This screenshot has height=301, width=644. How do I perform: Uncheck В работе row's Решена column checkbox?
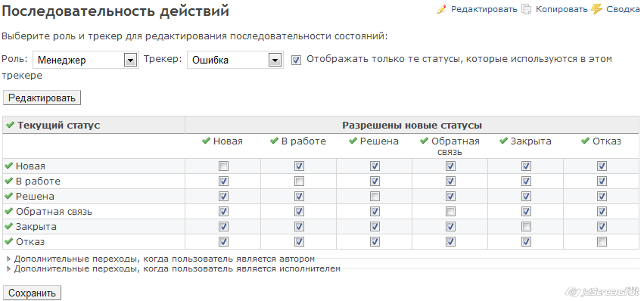click(x=375, y=181)
